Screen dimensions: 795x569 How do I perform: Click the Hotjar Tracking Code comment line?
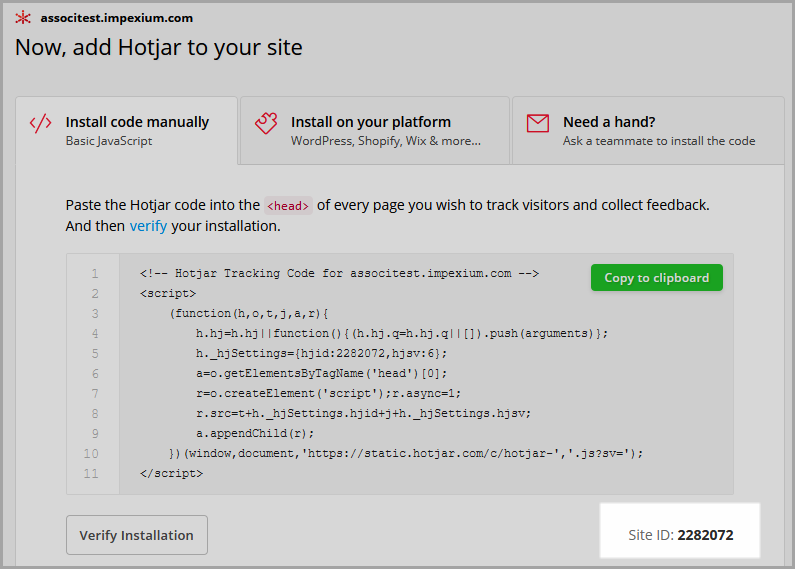(x=339, y=274)
